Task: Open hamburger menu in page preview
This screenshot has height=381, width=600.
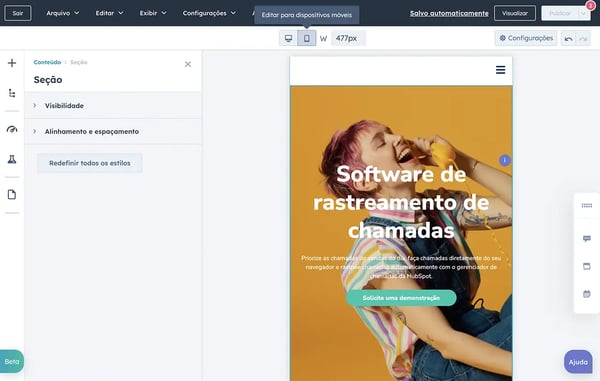Action: [500, 70]
